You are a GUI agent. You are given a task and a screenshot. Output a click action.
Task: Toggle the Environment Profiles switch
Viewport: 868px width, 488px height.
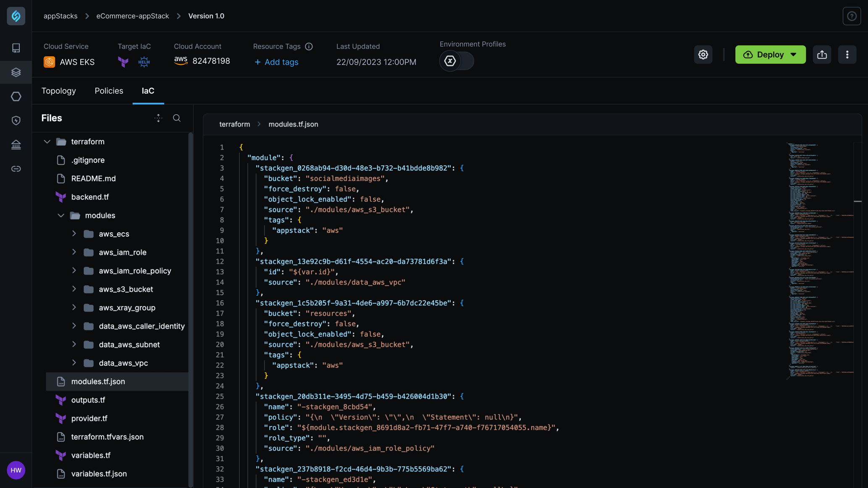click(x=457, y=61)
